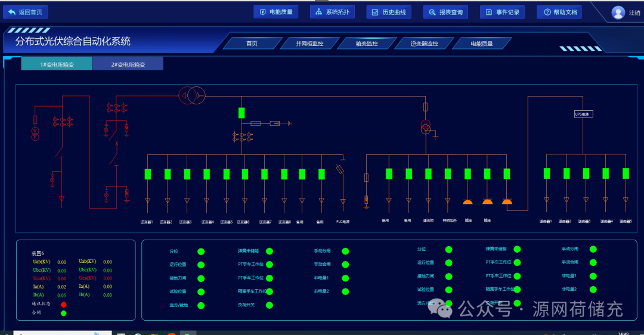Screen dimensions: 644x335
Task: Click 试验位置 indicator in left status panel
Action: click(201, 292)
